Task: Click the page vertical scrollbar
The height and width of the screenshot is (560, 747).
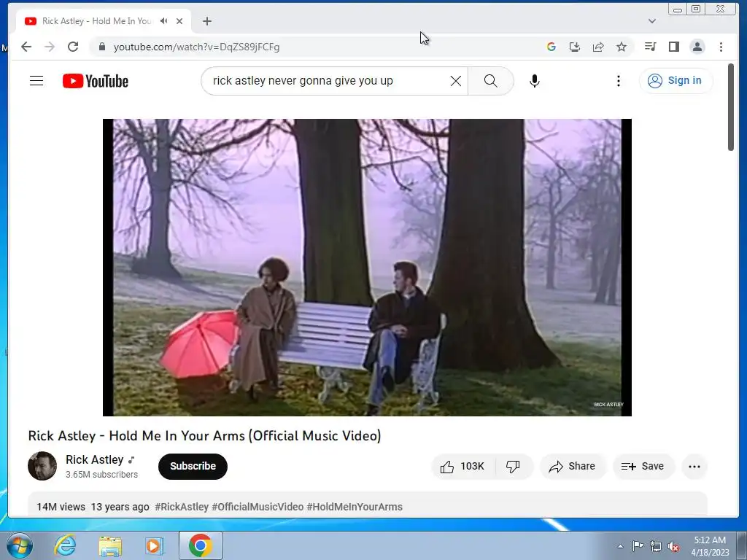Action: pyautogui.click(x=731, y=107)
